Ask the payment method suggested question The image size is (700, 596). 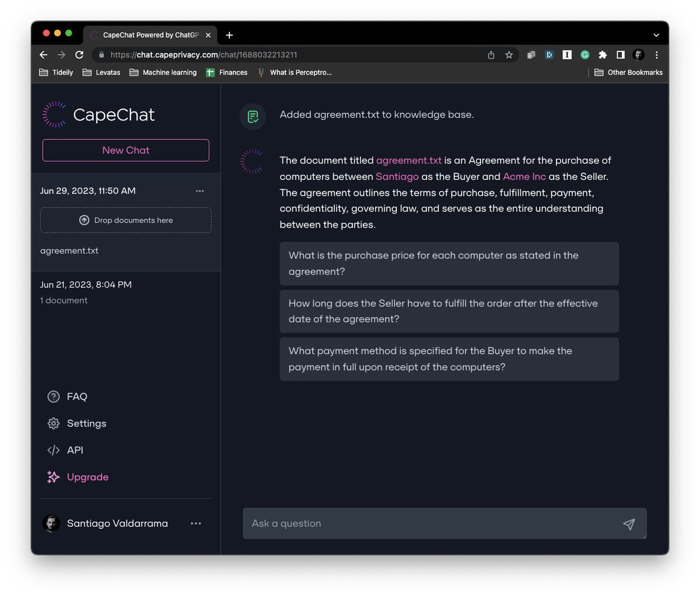(449, 359)
